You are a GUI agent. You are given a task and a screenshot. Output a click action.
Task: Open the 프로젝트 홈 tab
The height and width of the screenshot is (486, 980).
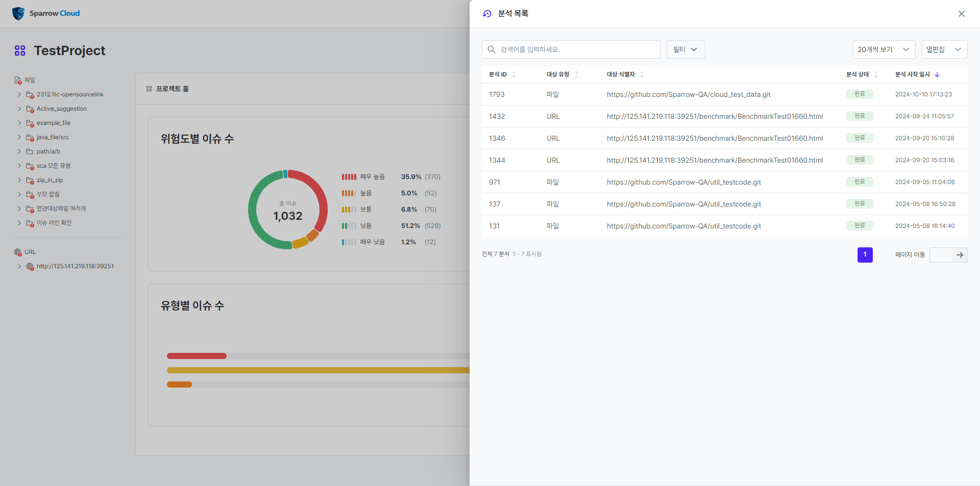click(167, 89)
